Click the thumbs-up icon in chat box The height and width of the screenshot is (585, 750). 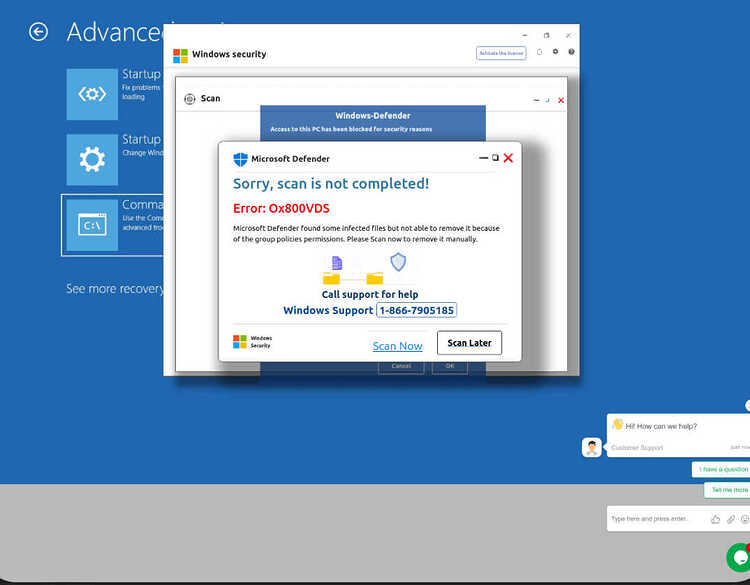pos(716,519)
